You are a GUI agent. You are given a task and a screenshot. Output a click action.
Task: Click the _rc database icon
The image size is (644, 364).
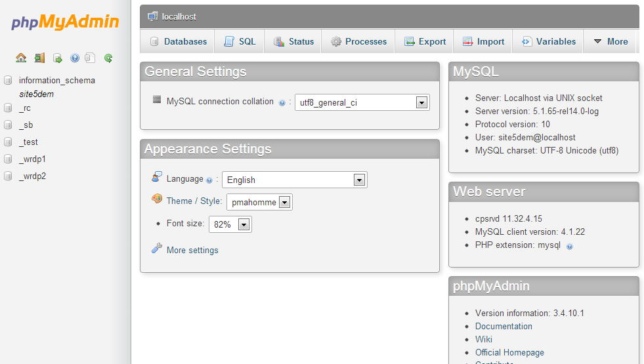pyautogui.click(x=8, y=108)
